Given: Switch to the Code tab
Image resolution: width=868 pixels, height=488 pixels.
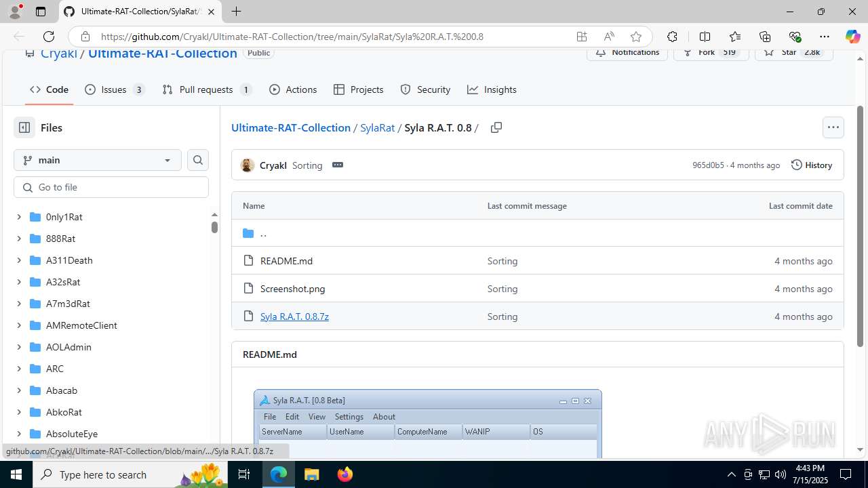Looking at the screenshot, I should 49,89.
